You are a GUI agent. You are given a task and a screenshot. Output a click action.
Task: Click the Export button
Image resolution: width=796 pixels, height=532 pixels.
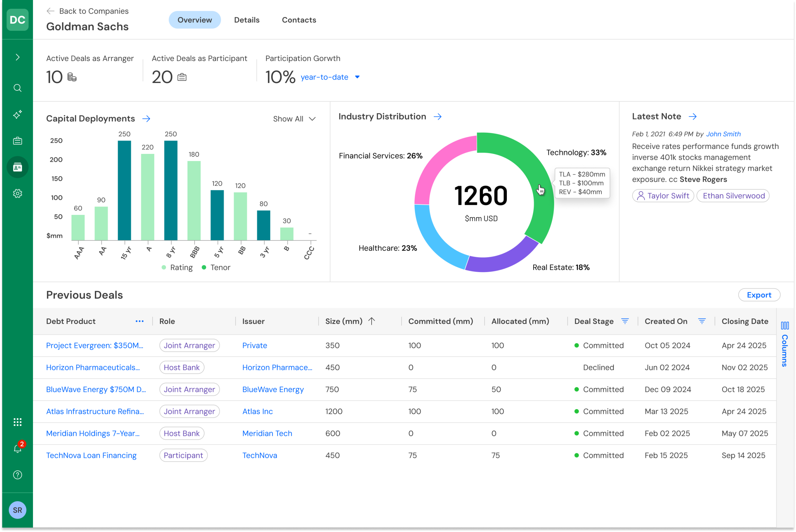[759, 295]
